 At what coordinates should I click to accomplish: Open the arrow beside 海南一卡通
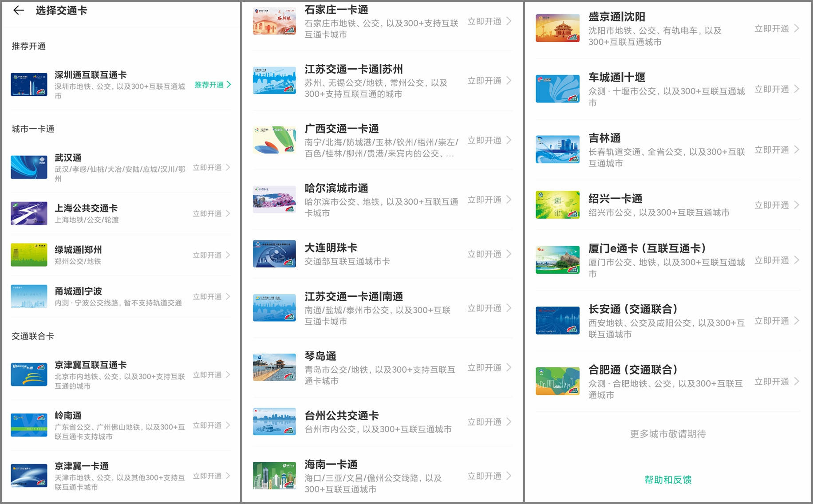(x=509, y=475)
